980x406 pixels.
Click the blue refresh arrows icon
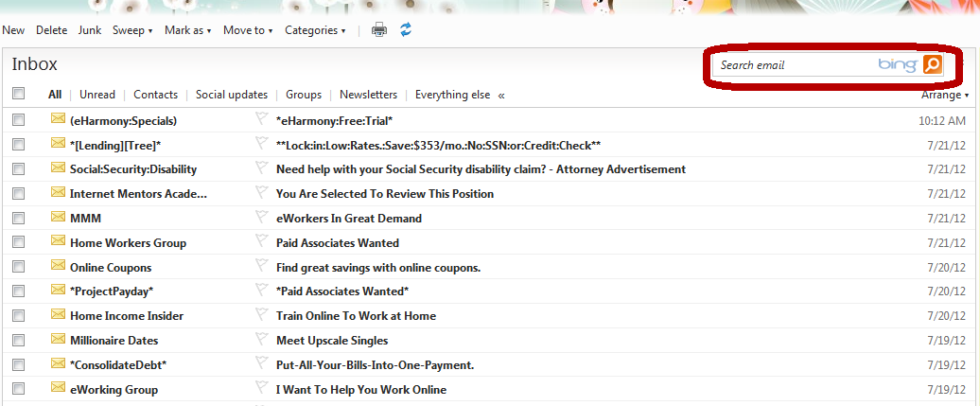tap(406, 30)
